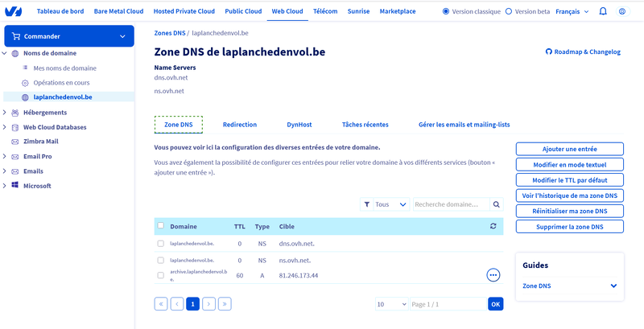644x329 pixels.
Task: Open the Tous record type filter dropdown
Action: click(x=390, y=204)
